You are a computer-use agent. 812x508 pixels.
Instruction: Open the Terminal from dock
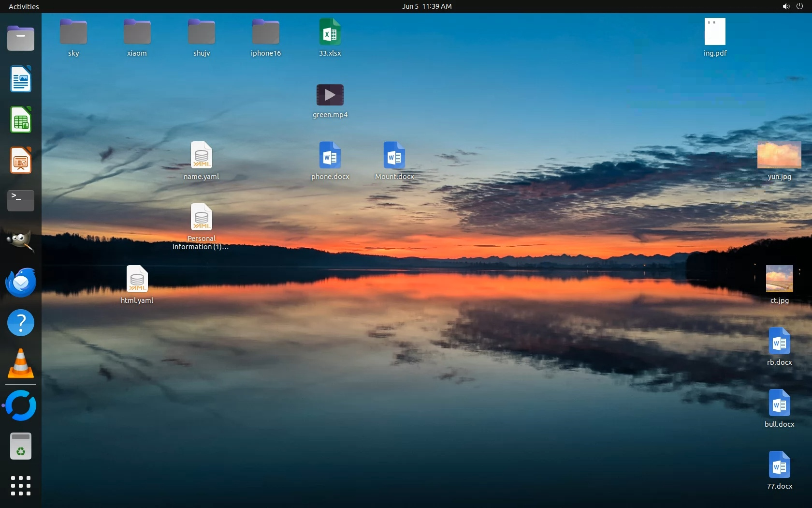coord(21,200)
